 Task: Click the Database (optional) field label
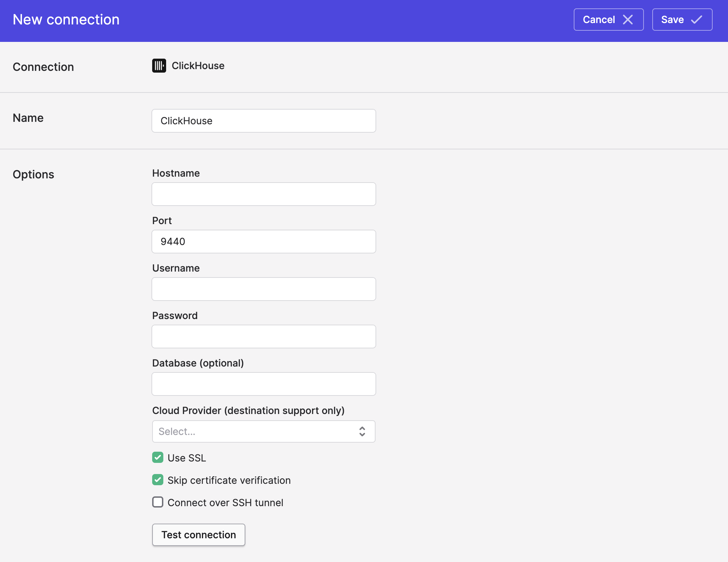coord(198,363)
